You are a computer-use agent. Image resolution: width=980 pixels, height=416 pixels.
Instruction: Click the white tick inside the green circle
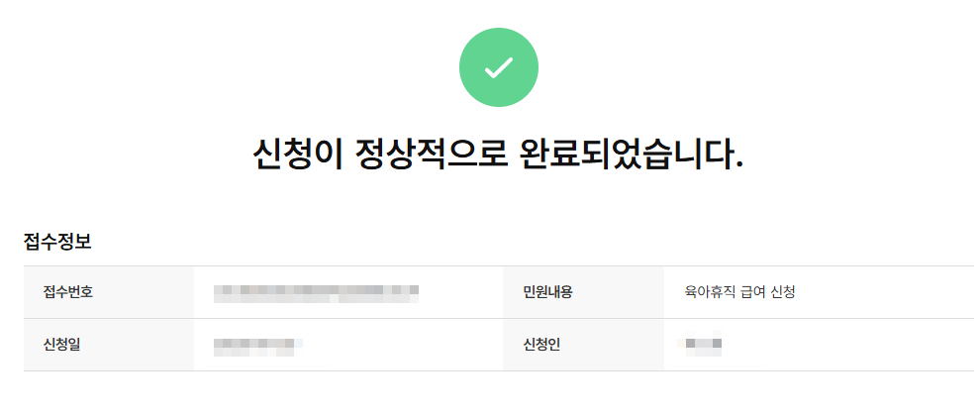pos(499,68)
